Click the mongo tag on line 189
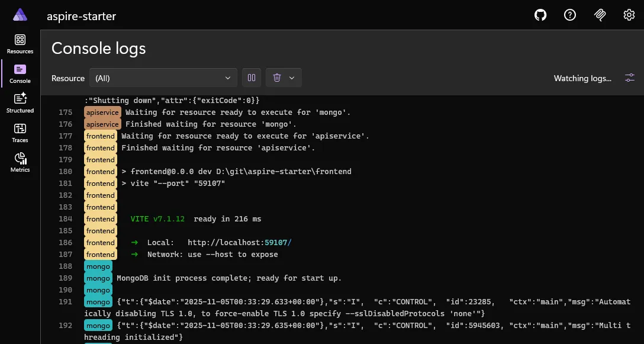 coord(98,278)
